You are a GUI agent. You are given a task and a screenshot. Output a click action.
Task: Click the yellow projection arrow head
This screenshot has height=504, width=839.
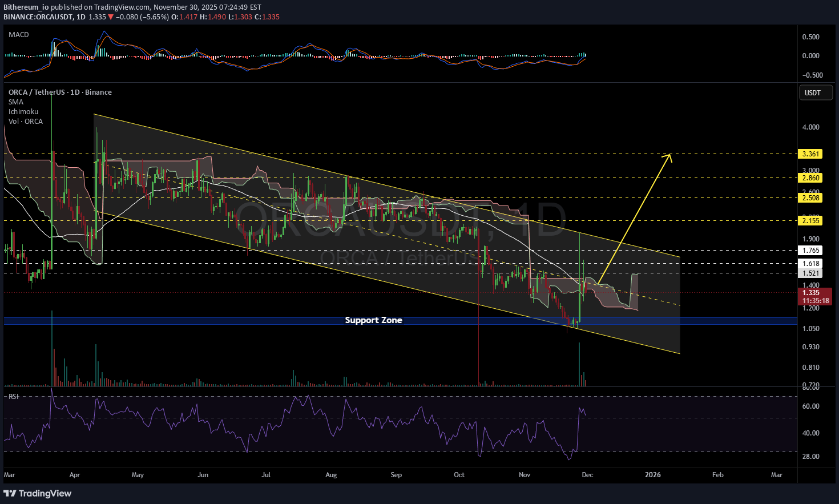click(669, 156)
